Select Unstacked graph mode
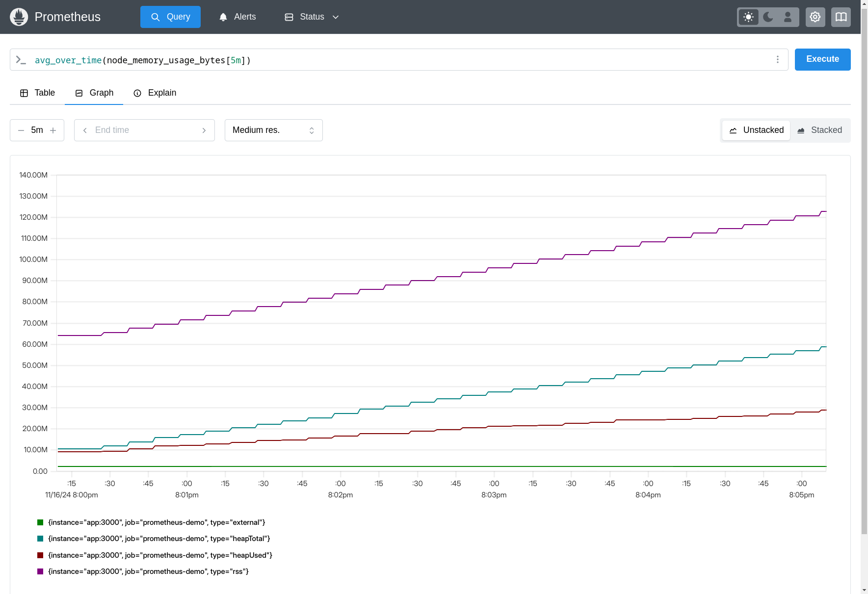 click(x=756, y=130)
